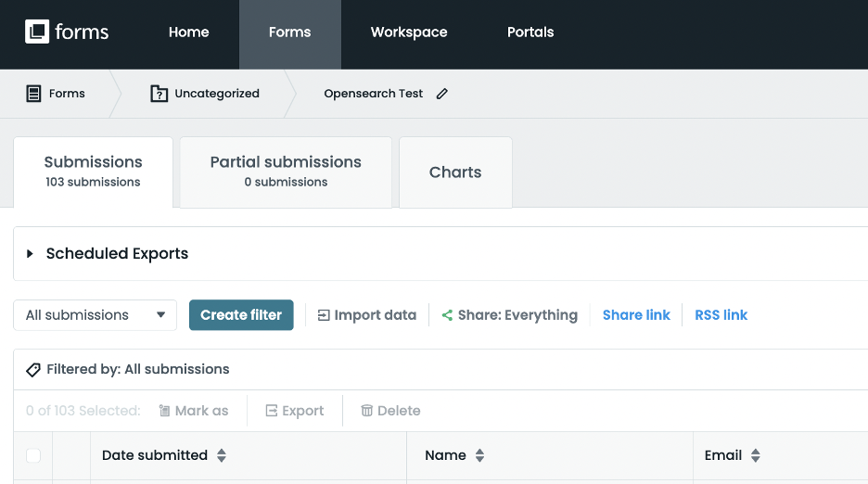Toggle the select-all submissions checkbox
Screen dimensions: 868x484
[x=33, y=455]
